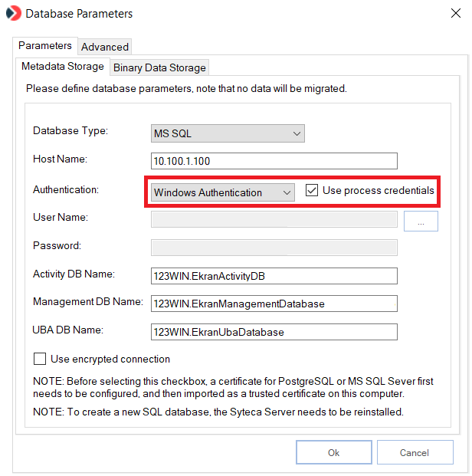Expand the Database Type dropdown
This screenshot has width=472, height=476.
click(228, 133)
